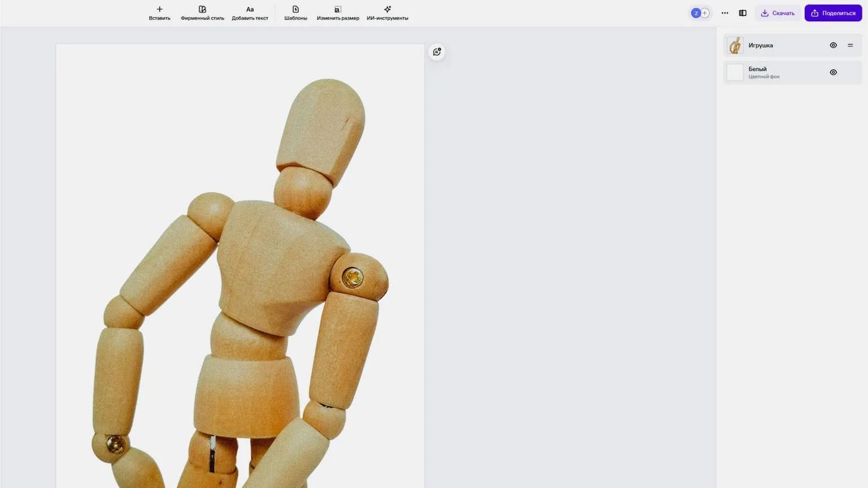Click the Изменить размер resize tool
Viewport: 868px width, 488px height.
(x=338, y=10)
